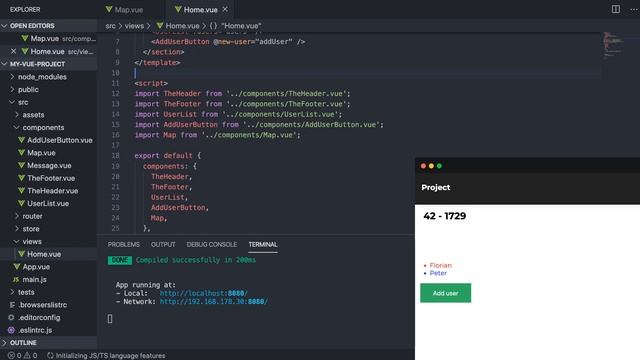The height and width of the screenshot is (360, 640).
Task: Click 'views' in the breadcrumb
Action: click(x=134, y=26)
